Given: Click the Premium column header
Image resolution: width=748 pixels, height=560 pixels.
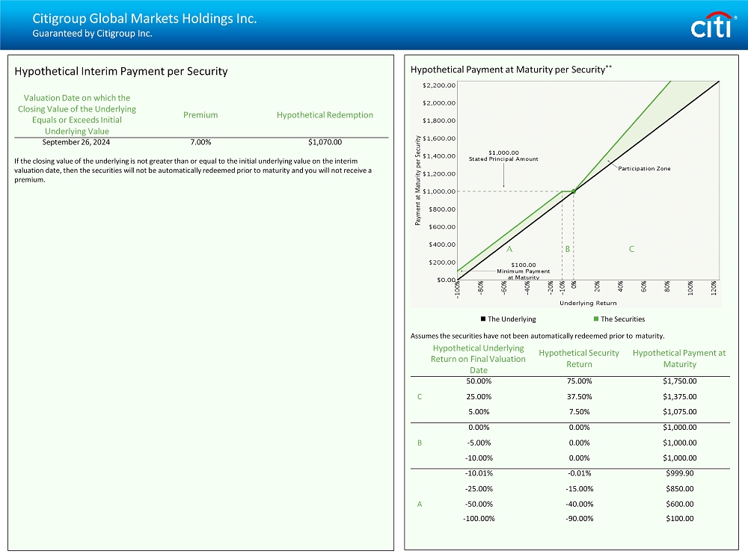Looking at the screenshot, I should (200, 115).
